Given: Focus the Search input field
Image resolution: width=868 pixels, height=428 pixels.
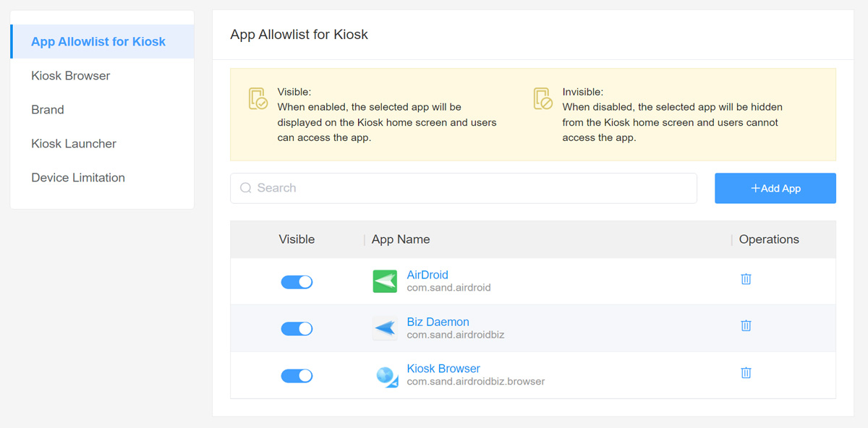Looking at the screenshot, I should (x=464, y=188).
